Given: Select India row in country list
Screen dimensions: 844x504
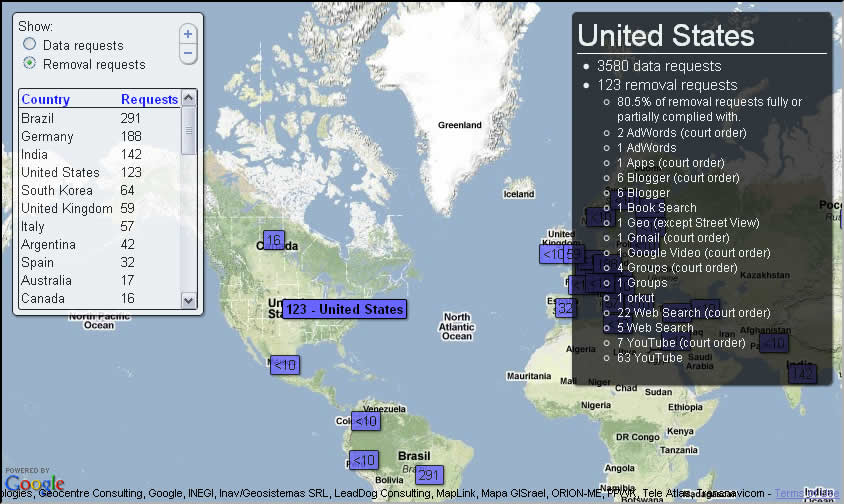Looking at the screenshot, I should click(x=100, y=154).
